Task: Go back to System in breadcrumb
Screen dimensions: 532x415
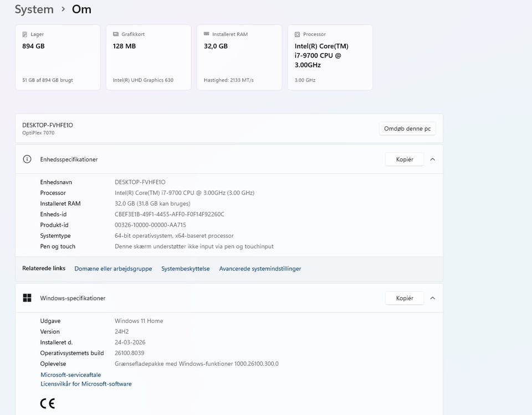Action: 34,9
